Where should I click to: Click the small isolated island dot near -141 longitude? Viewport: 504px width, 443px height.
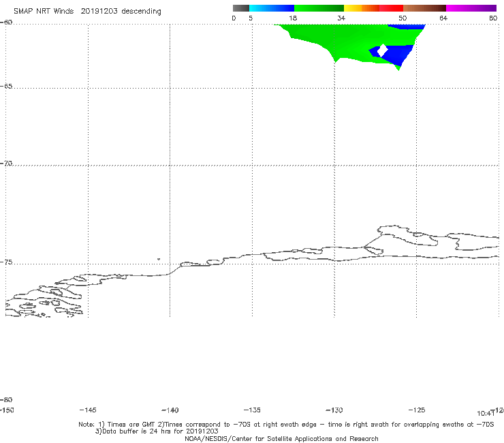(x=159, y=259)
